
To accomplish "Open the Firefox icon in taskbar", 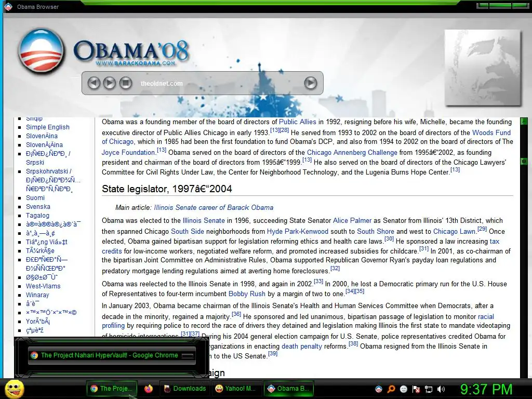I will pyautogui.click(x=149, y=389).
